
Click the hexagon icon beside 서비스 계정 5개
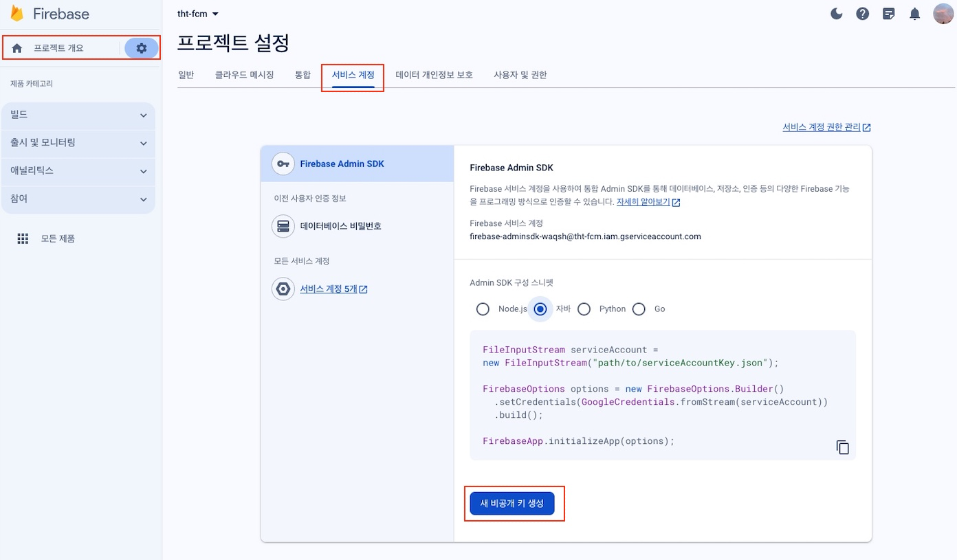[283, 289]
